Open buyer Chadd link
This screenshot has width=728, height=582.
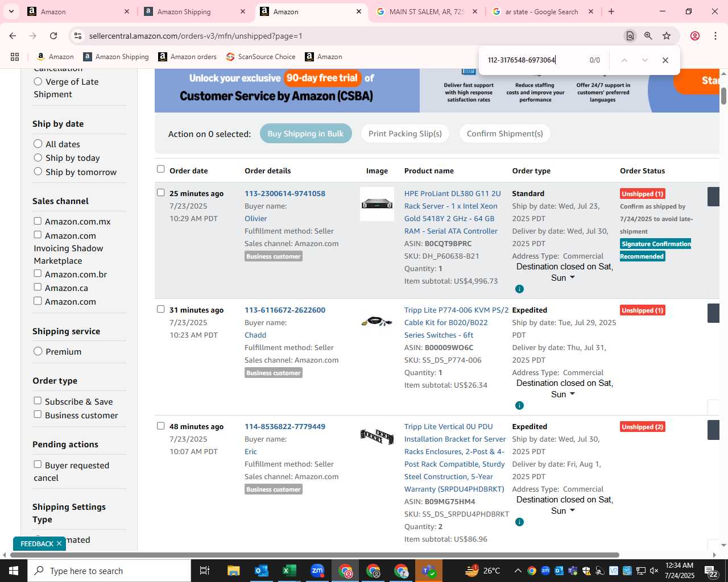tap(255, 335)
